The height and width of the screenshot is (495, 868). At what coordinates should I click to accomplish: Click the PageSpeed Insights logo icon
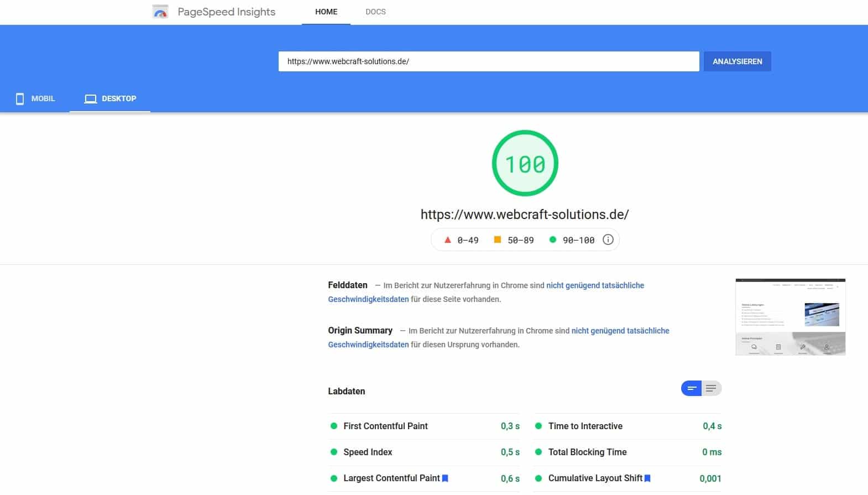point(160,12)
